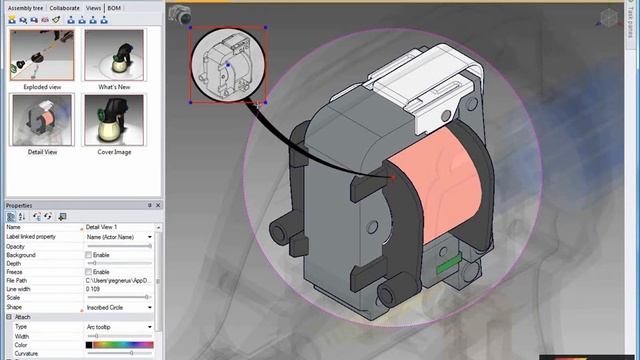Click the Name field Detail View 1
The width and height of the screenshot is (640, 360).
pyautogui.click(x=119, y=227)
